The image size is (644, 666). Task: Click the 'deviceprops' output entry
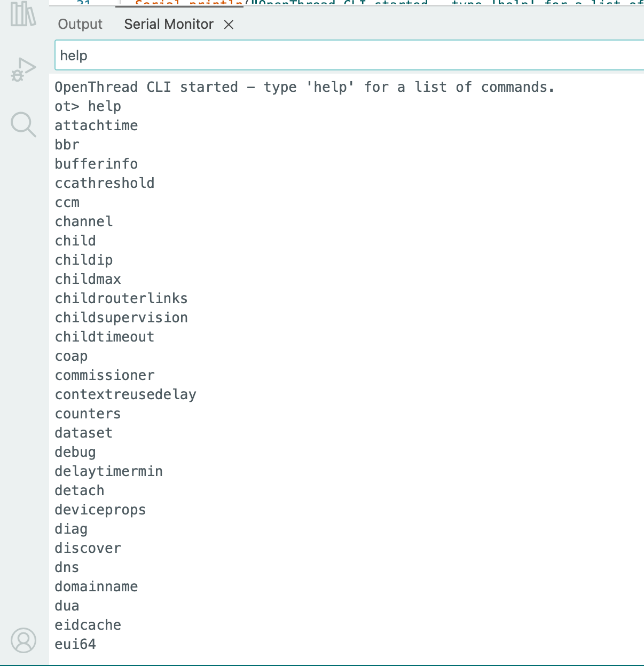click(x=100, y=510)
